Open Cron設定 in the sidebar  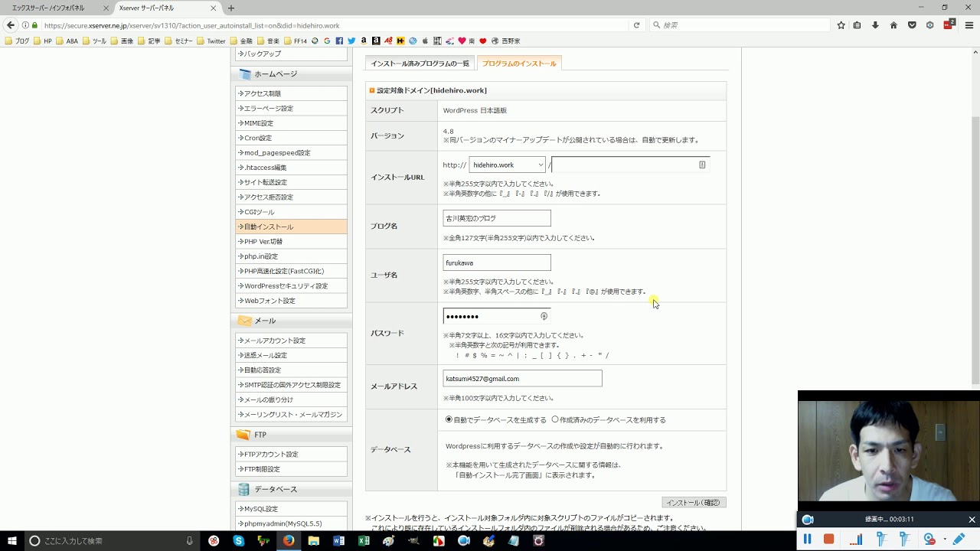pos(291,138)
